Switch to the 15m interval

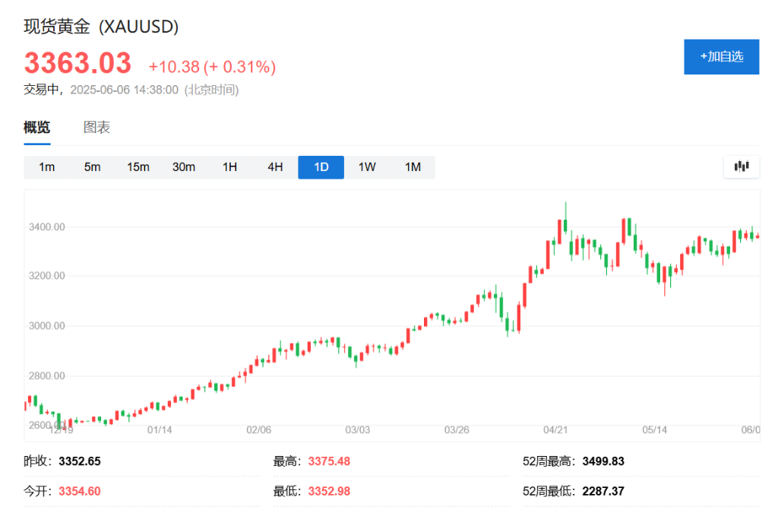(x=138, y=166)
